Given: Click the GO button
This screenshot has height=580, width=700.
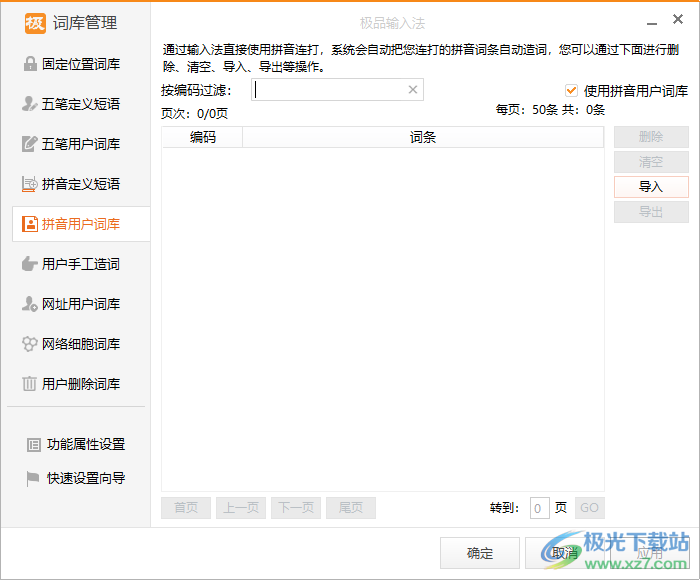Looking at the screenshot, I should tap(590, 508).
